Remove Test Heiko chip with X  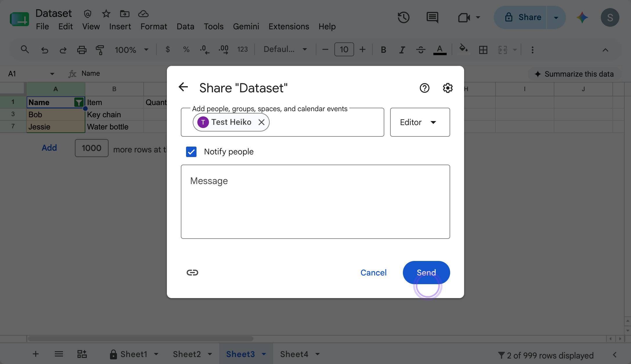click(x=261, y=122)
